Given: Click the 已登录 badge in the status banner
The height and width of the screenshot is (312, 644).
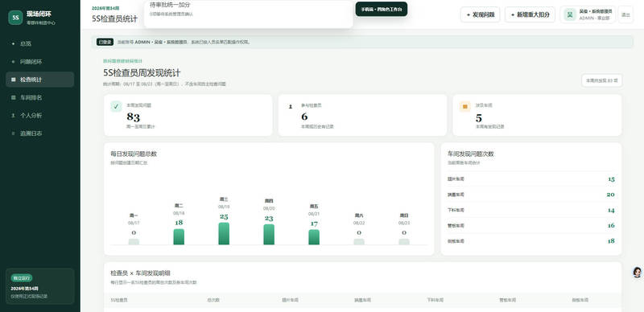Looking at the screenshot, I should pos(105,42).
